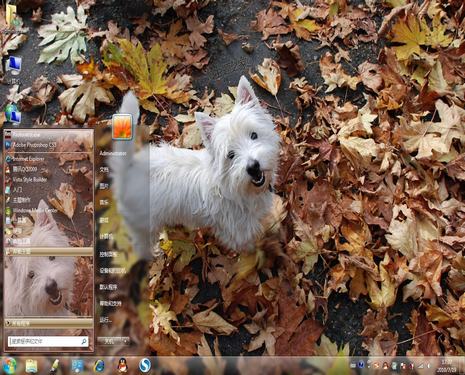Open the QQ penguin taskbar icon
This screenshot has height=375, width=465.
(123, 366)
